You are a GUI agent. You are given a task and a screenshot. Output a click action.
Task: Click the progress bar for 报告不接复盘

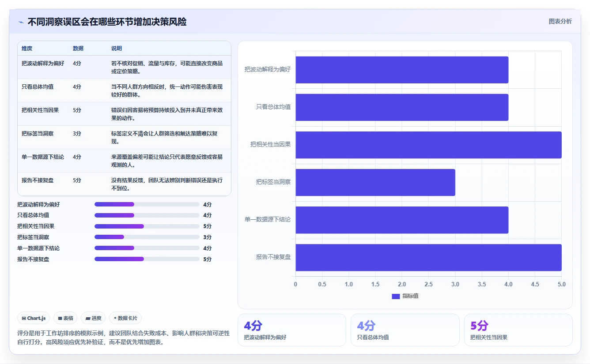(x=147, y=259)
